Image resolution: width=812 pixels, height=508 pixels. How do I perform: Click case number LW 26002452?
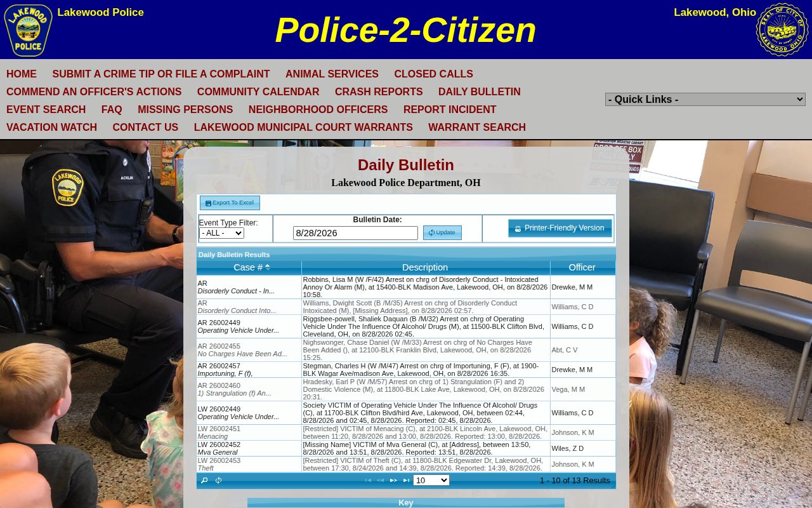tap(219, 444)
